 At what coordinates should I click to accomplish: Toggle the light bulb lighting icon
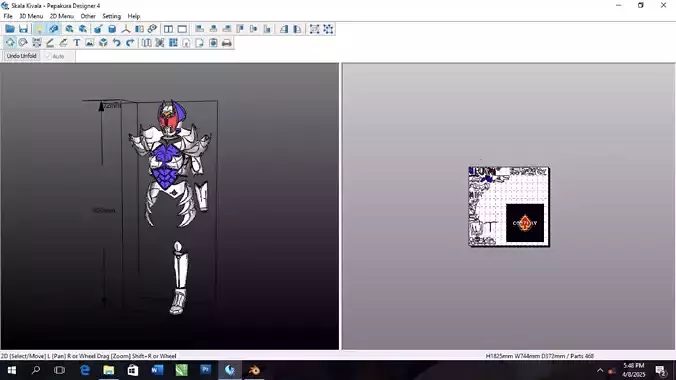point(39,29)
